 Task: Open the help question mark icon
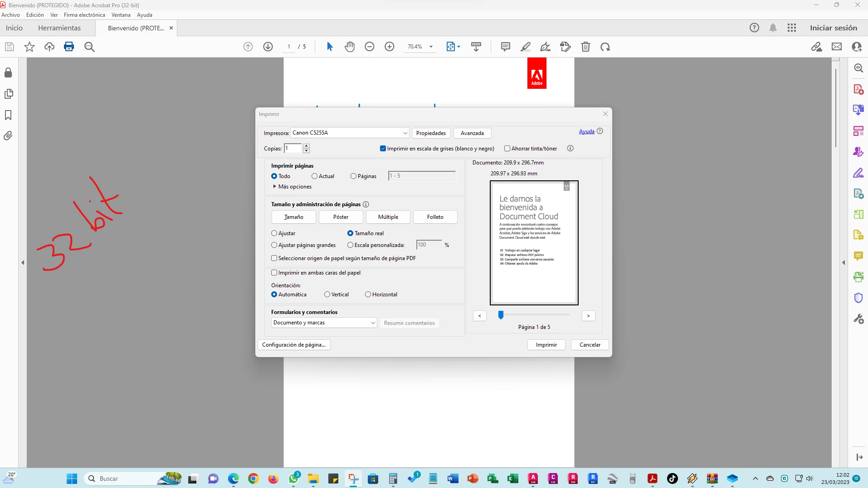pos(754,28)
